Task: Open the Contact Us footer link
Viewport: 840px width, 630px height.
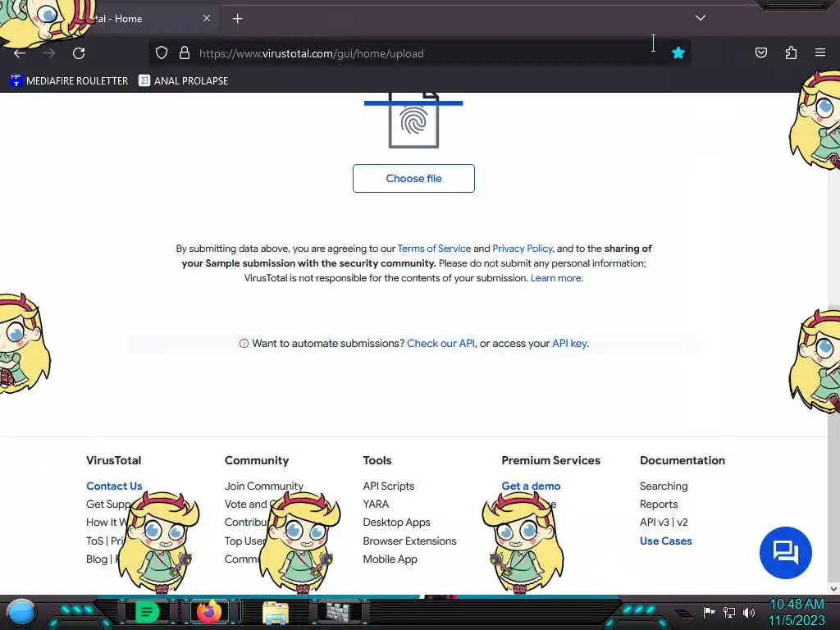Action: tap(114, 486)
